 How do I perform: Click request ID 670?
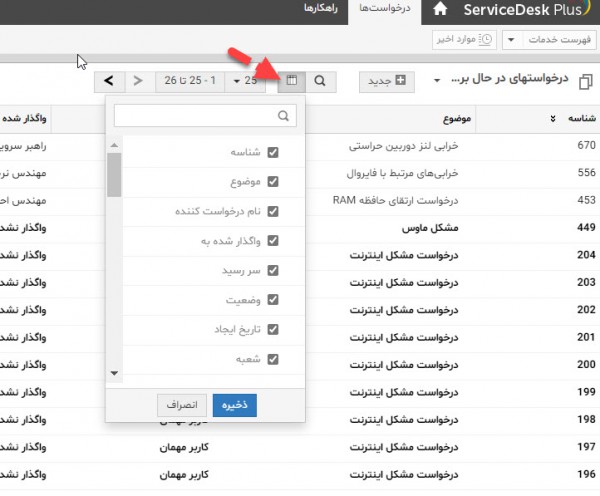point(587,145)
